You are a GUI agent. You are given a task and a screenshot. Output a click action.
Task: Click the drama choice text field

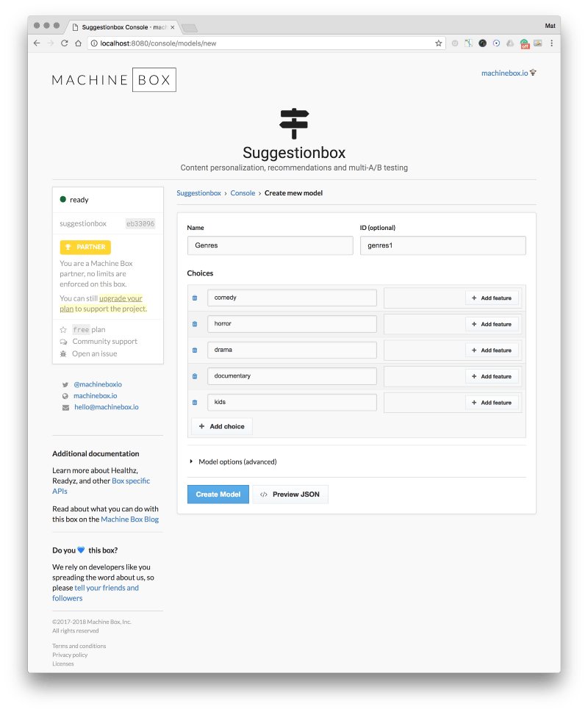[x=292, y=350]
